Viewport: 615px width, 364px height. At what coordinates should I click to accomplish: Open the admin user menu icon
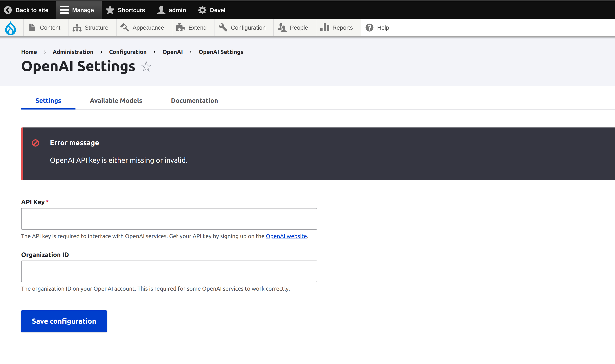tap(161, 10)
